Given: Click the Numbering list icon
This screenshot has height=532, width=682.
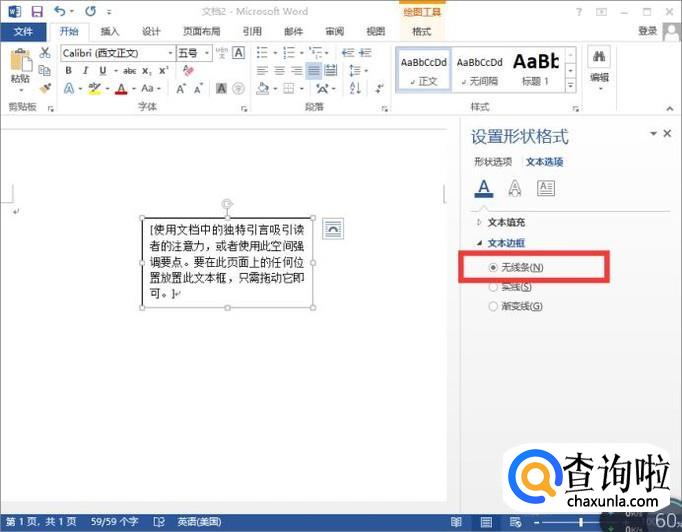Looking at the screenshot, I should click(x=289, y=53).
